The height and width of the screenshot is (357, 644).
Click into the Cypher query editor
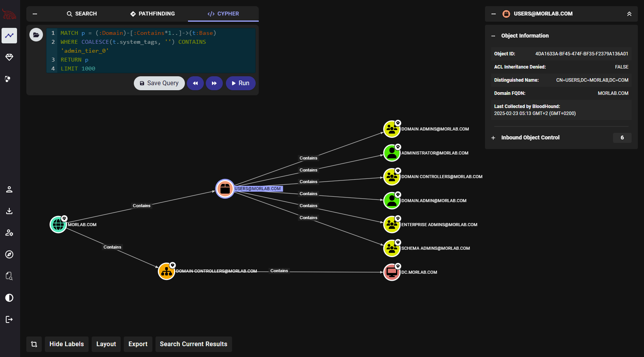[151, 50]
